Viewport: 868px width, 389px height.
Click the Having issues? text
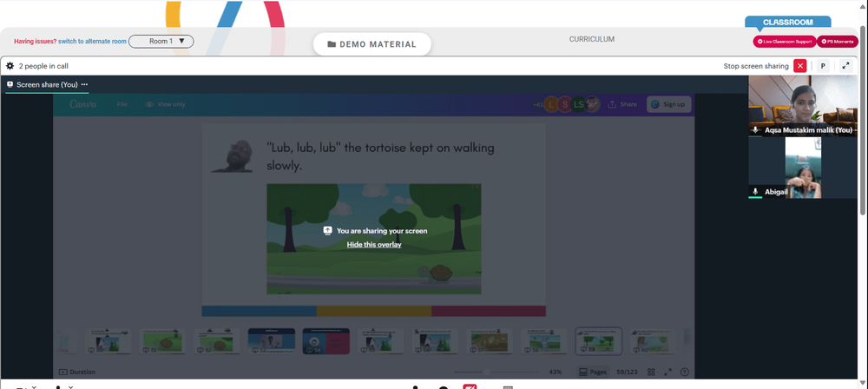[36, 41]
